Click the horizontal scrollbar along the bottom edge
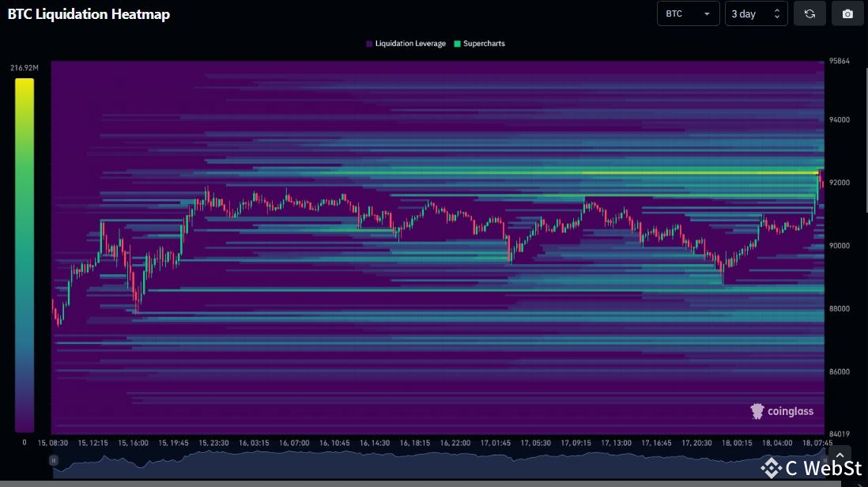 click(421, 484)
